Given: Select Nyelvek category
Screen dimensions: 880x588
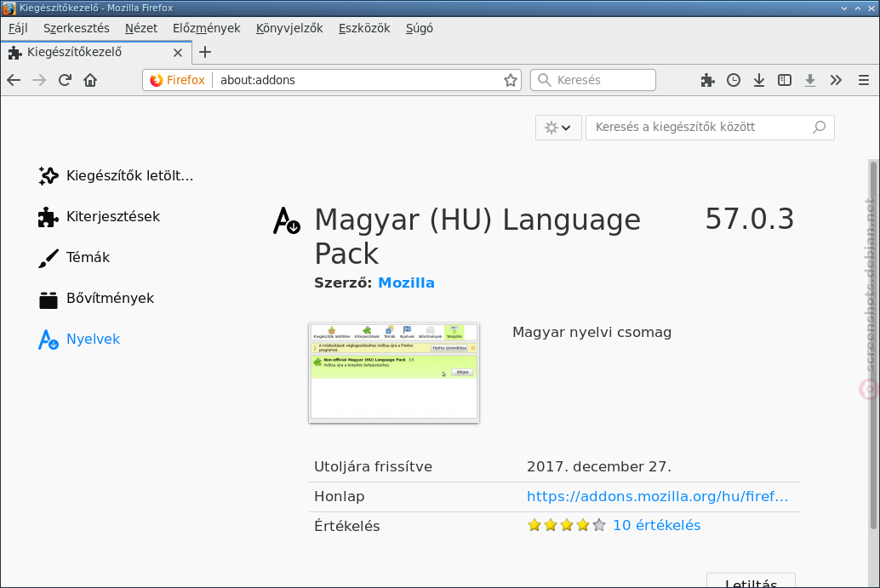Looking at the screenshot, I should click(79, 340).
